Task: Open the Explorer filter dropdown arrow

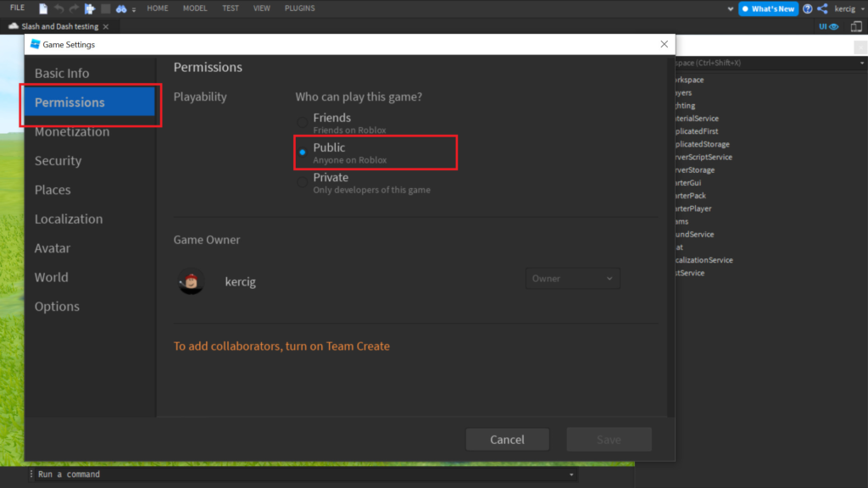Action: click(862, 63)
